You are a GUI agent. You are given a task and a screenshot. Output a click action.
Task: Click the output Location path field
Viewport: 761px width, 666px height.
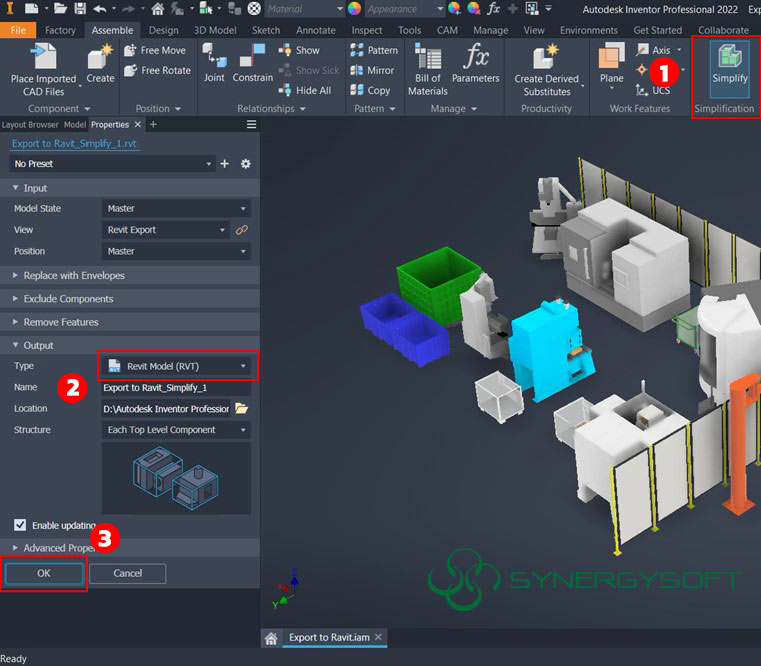pos(166,409)
